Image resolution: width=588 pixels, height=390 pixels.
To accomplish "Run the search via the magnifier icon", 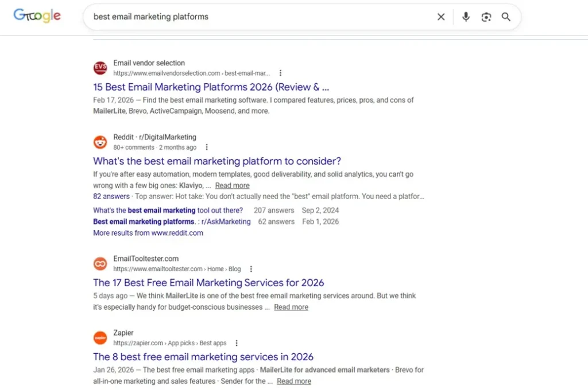I will (506, 17).
